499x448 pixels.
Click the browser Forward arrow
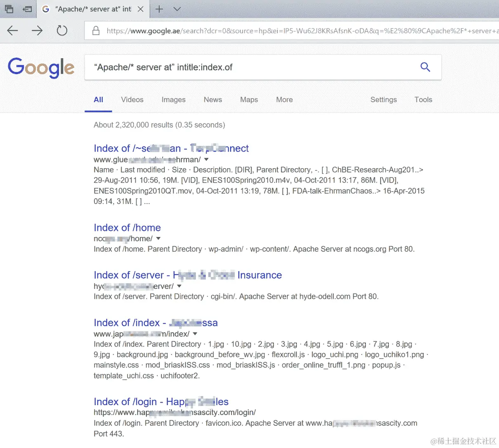37,30
